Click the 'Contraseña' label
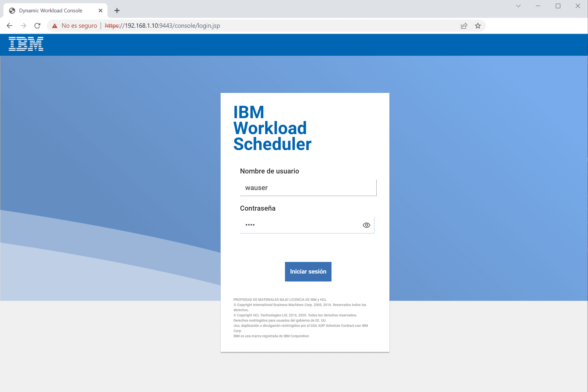Image resolution: width=588 pixels, height=392 pixels. [x=257, y=208]
